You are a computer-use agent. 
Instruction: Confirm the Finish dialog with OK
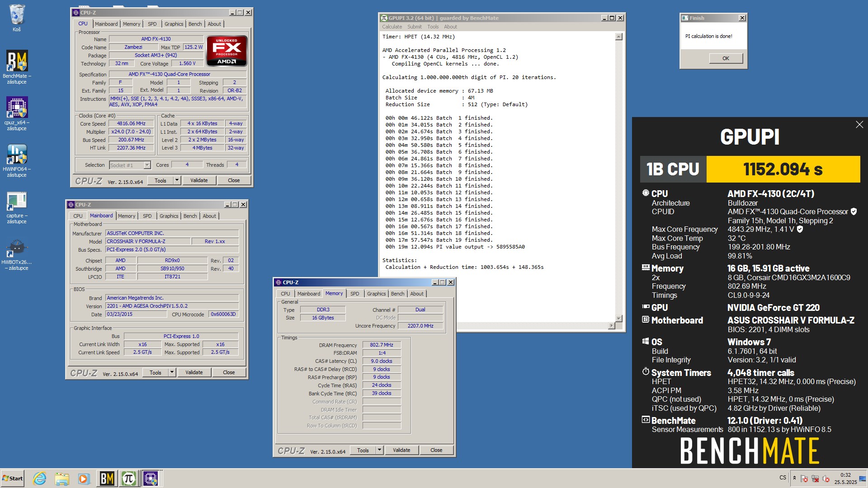pyautogui.click(x=726, y=58)
